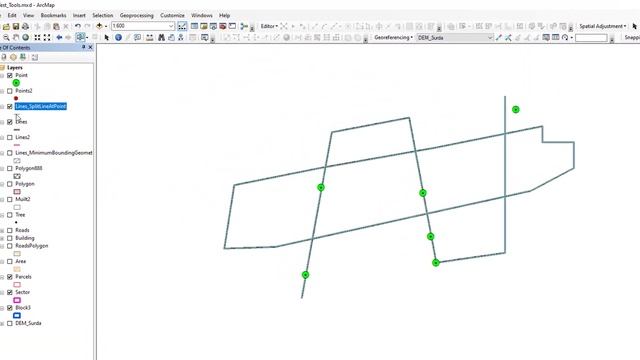Image resolution: width=640 pixels, height=360 pixels.
Task: Open the Editor Toolbar icon
Action: point(182,27)
